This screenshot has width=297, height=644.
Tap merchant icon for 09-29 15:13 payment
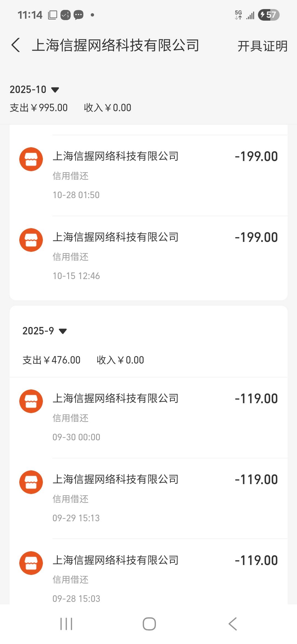pyautogui.click(x=31, y=482)
